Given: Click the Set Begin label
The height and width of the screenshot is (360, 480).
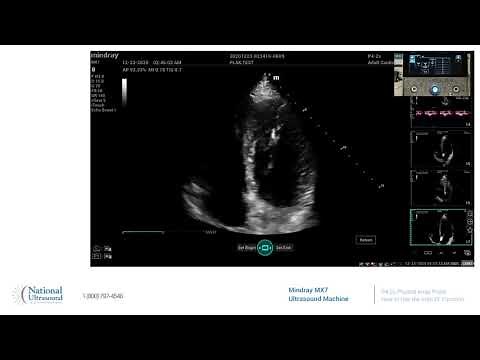Looking at the screenshot, I should click(x=247, y=248).
